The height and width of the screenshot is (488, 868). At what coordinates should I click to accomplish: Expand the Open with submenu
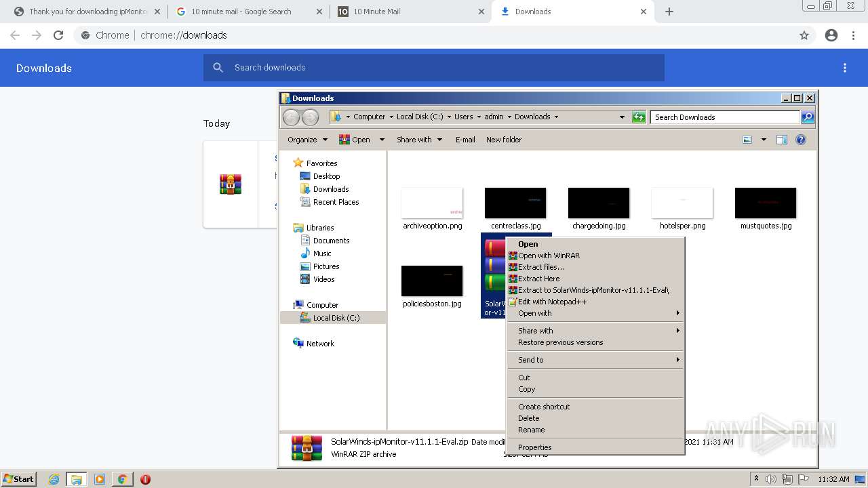596,313
